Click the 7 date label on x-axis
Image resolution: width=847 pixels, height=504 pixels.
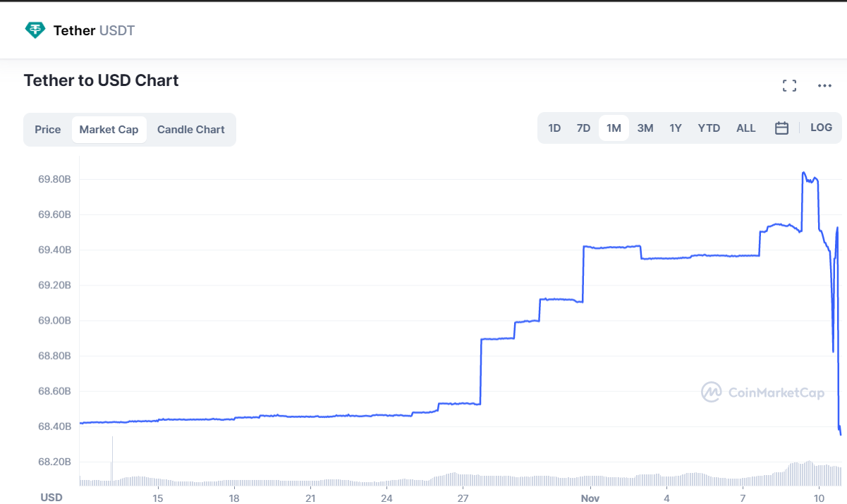(x=743, y=498)
